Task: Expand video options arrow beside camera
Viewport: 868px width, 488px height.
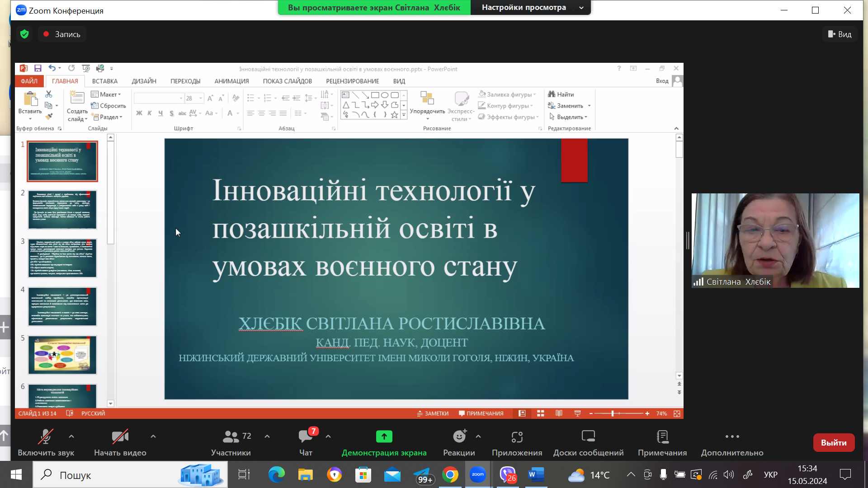Action: [x=153, y=436]
